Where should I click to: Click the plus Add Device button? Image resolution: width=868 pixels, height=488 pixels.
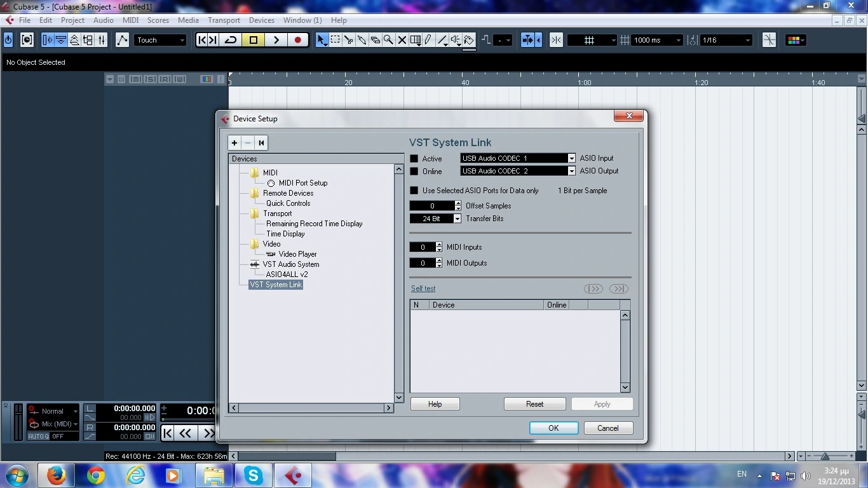click(234, 143)
